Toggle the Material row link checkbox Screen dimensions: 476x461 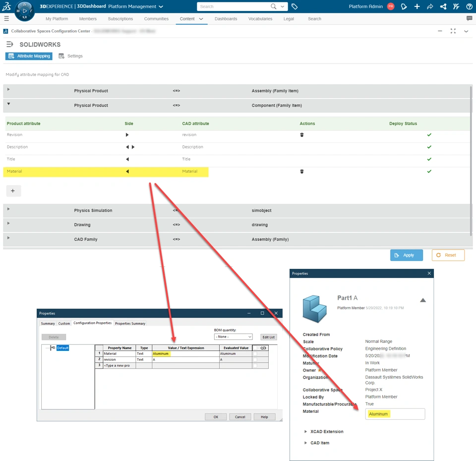click(255, 354)
